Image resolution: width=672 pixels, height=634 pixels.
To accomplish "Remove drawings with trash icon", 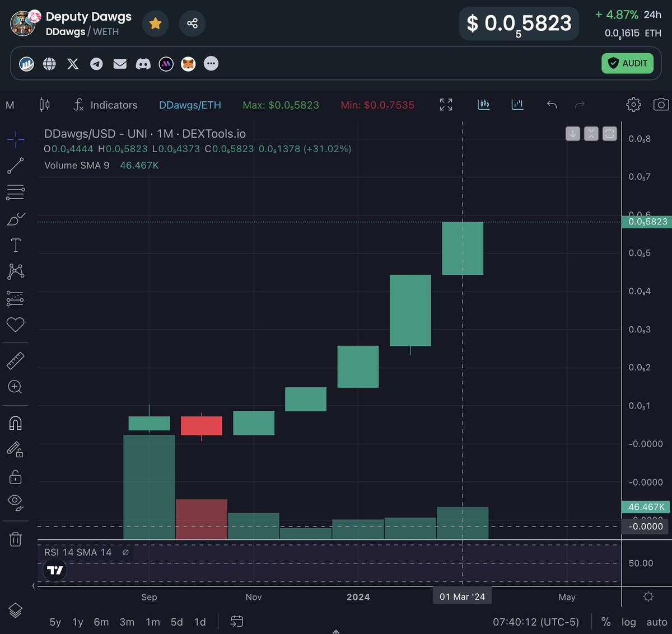I will click(16, 539).
